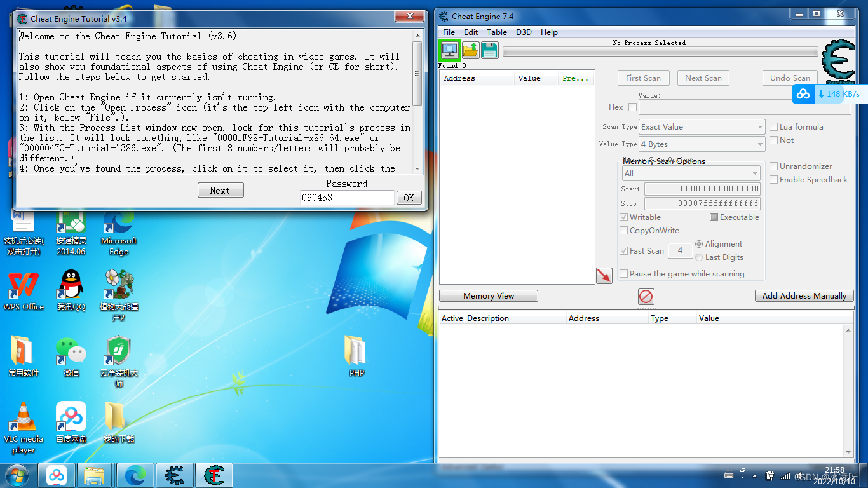Image resolution: width=868 pixels, height=488 pixels.
Task: Open the 按键精灵 2014.06 desktop shortcut
Action: pyautogui.click(x=71, y=233)
